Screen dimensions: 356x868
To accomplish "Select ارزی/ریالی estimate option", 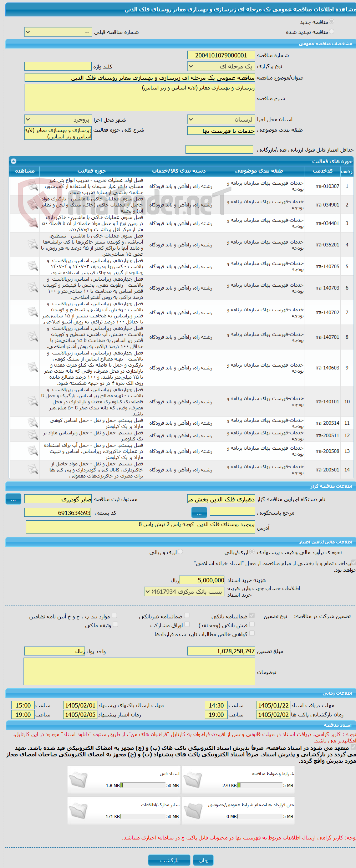I will coord(252,552).
